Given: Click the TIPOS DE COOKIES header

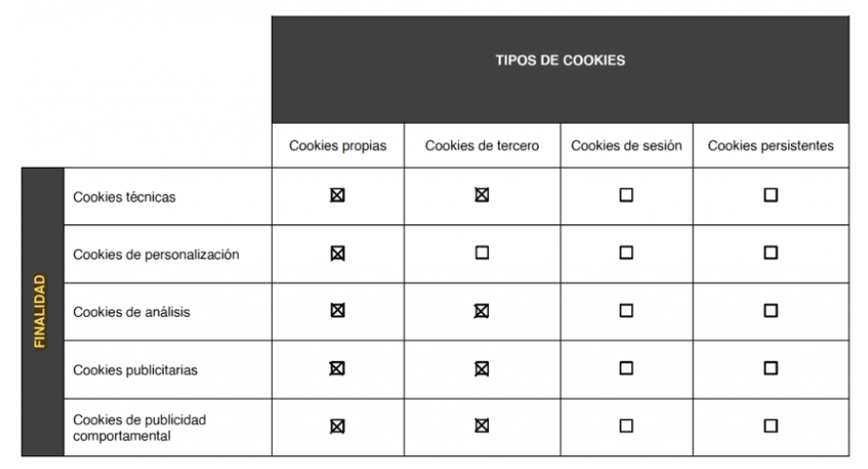Looking at the screenshot, I should tap(560, 60).
